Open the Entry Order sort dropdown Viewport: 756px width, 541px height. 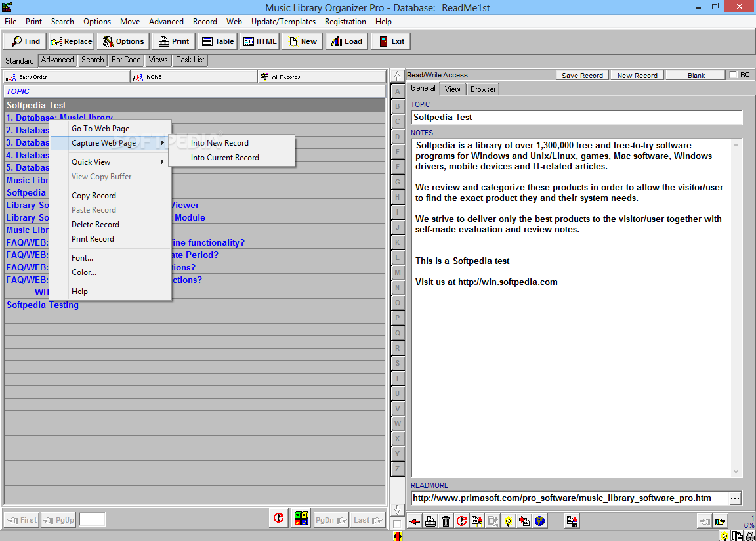(67, 77)
